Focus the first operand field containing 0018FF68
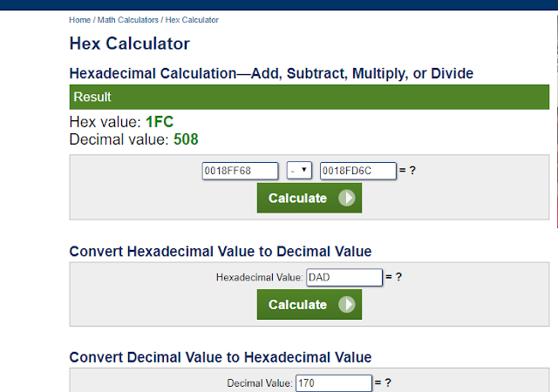 (241, 171)
